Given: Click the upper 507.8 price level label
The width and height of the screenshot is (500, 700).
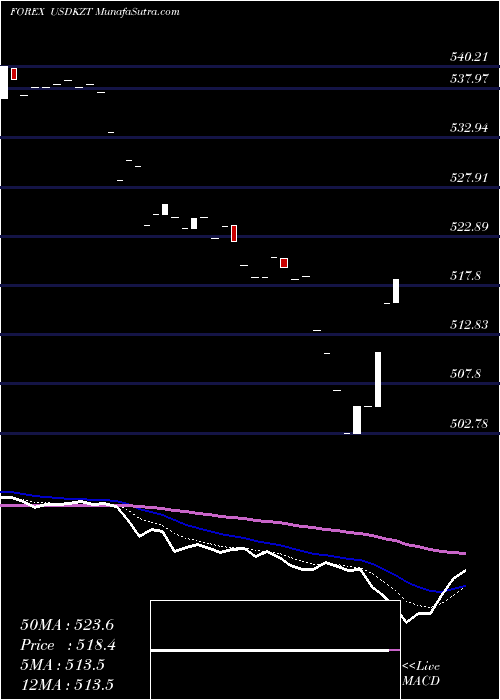Looking at the screenshot, I should [466, 374].
